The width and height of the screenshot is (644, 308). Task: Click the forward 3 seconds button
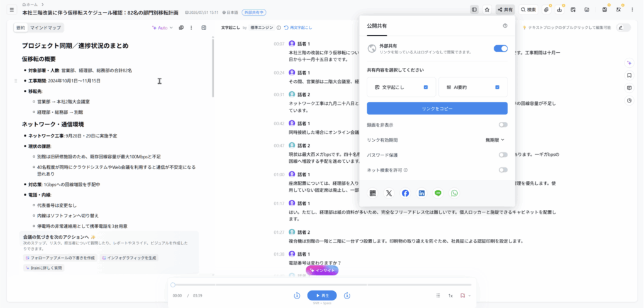[347, 295]
